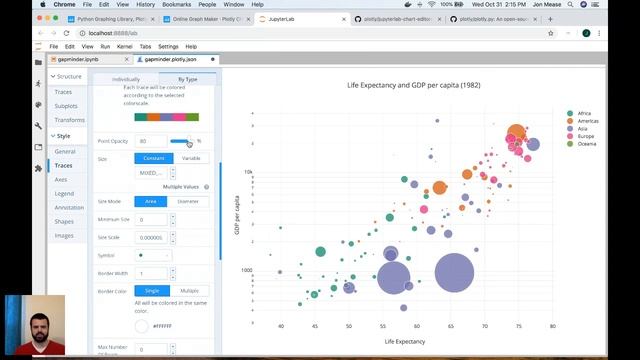Click the style panel scrollbar
Viewport: 640px width, 360px height.
click(x=220, y=211)
